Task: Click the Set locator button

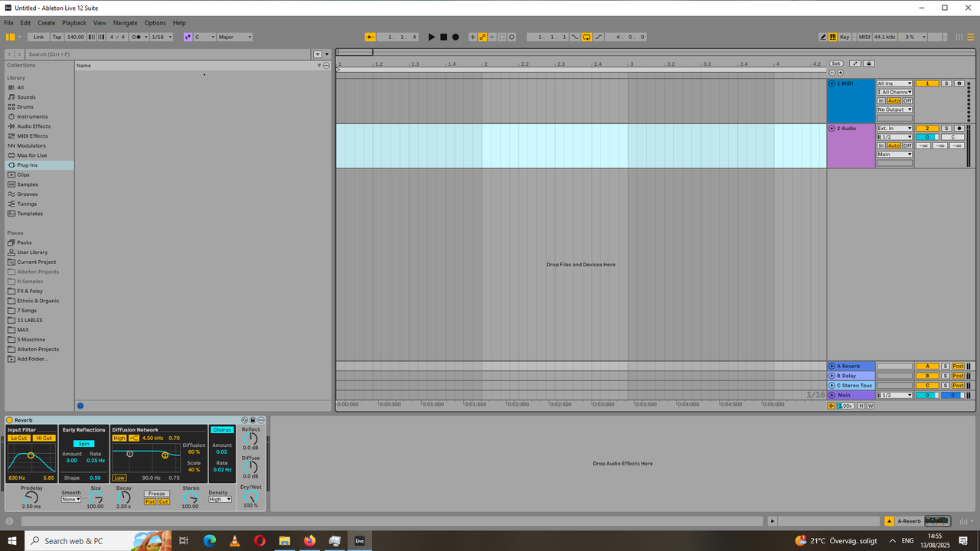Action: [836, 64]
